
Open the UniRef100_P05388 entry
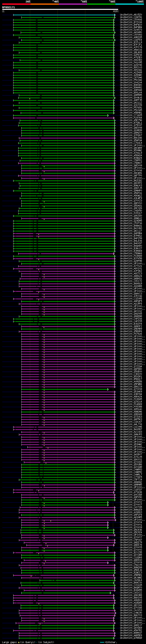pyautogui.click(x=131, y=406)
